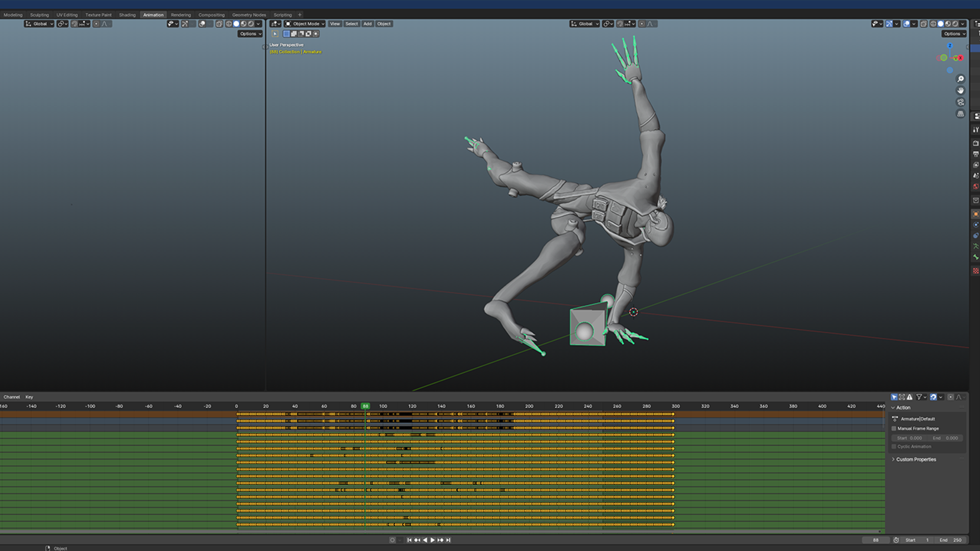This screenshot has height=551, width=980.
Task: Click the End frame field showing 250
Action: pyautogui.click(x=951, y=540)
